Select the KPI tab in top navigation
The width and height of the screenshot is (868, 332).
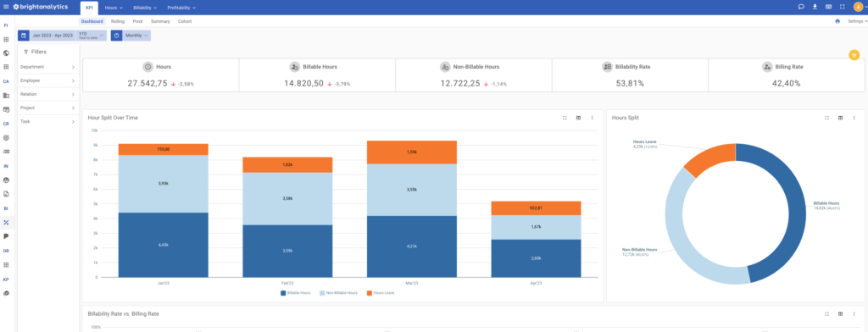click(89, 8)
